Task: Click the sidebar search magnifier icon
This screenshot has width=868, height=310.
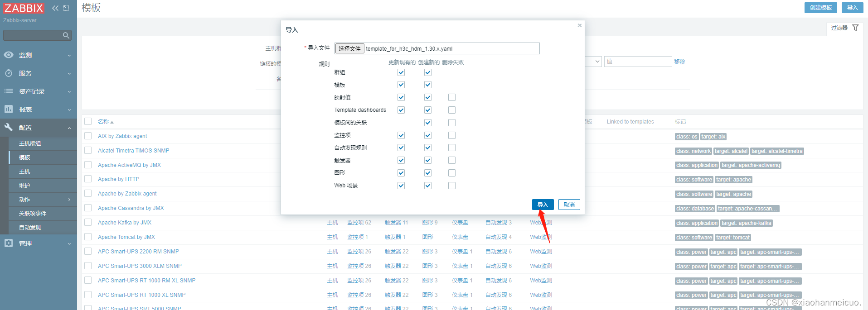Action: coord(66,35)
